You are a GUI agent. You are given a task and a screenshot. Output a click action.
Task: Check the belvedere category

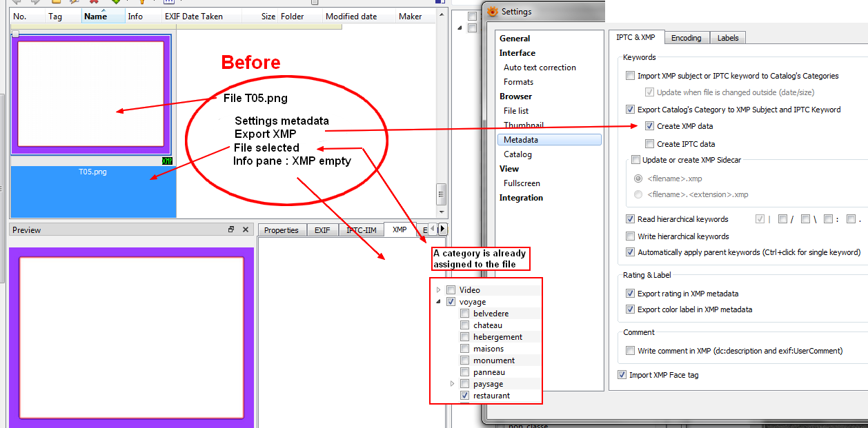(465, 314)
